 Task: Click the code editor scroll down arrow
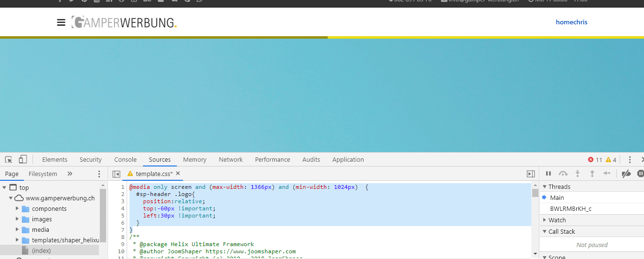(x=535, y=254)
